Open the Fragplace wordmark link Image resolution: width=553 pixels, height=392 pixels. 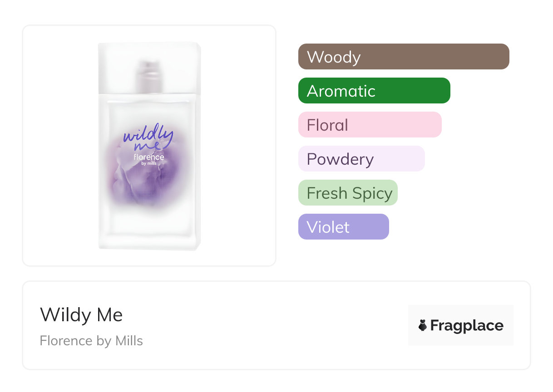(x=467, y=326)
